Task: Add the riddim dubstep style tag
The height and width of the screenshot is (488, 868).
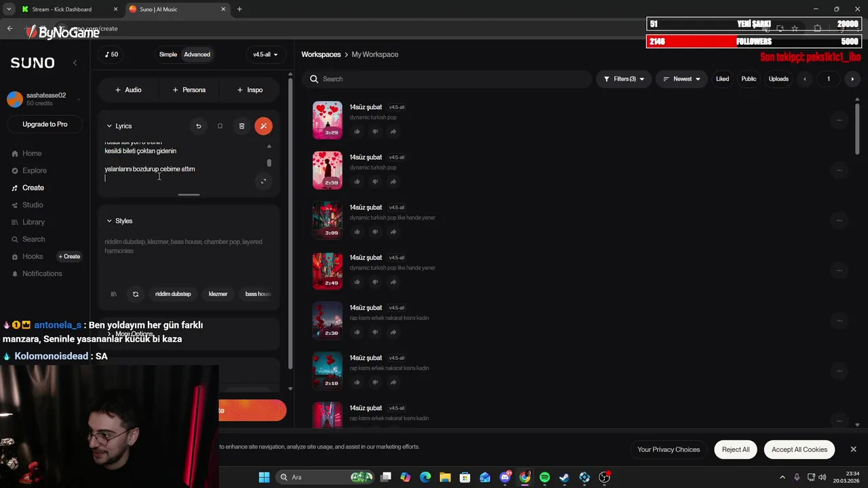Action: (x=173, y=294)
